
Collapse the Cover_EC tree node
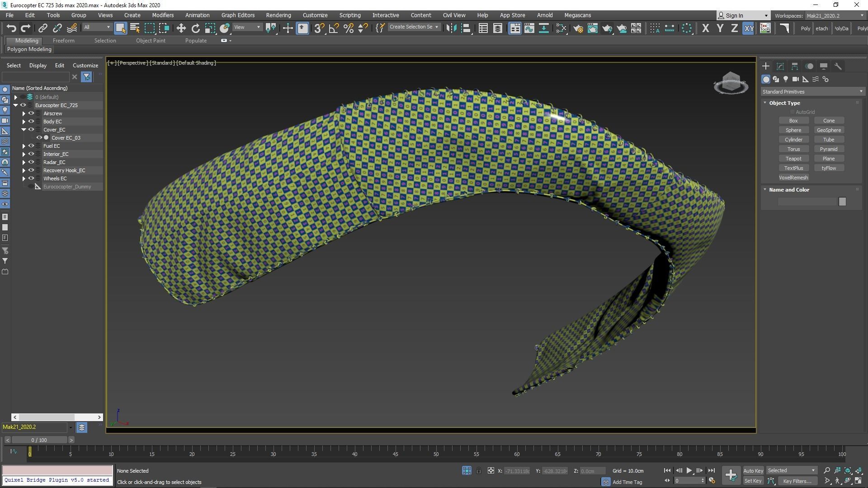(x=24, y=130)
